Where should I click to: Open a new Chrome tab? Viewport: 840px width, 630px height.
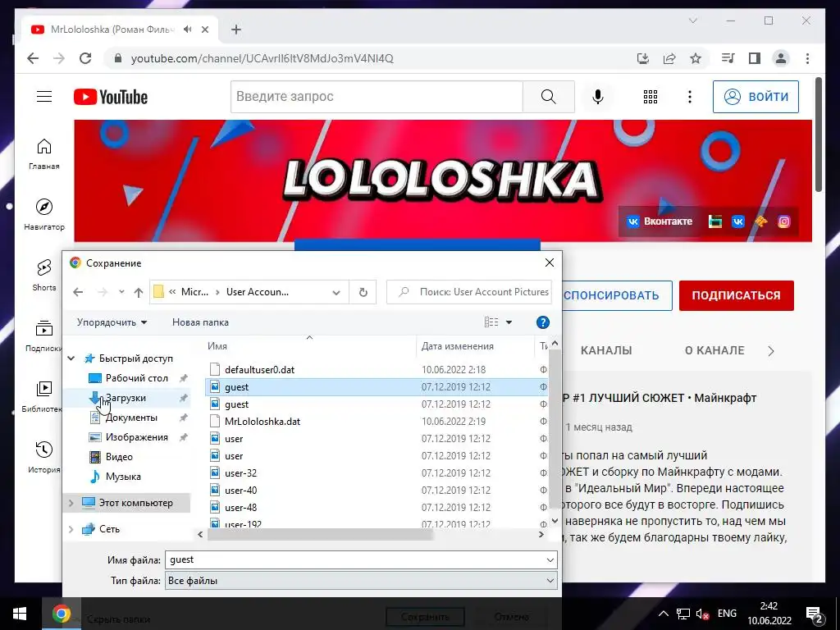click(x=236, y=30)
